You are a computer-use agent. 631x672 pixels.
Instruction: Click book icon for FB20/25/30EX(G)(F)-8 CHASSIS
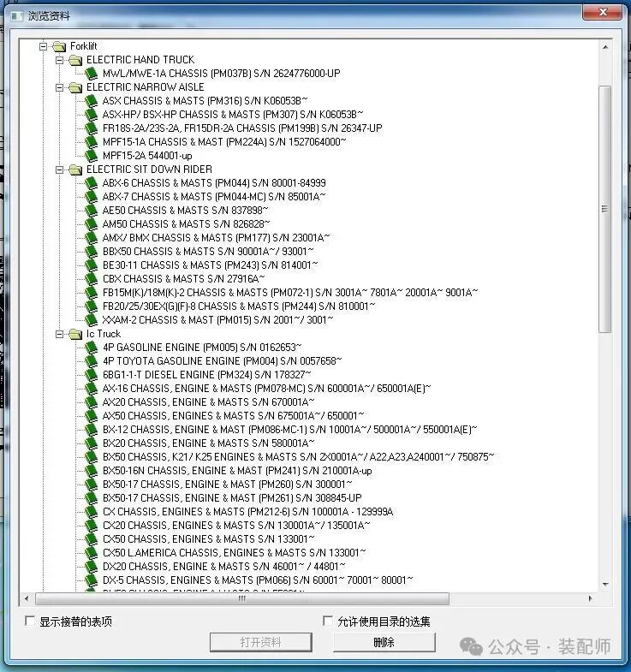point(92,306)
